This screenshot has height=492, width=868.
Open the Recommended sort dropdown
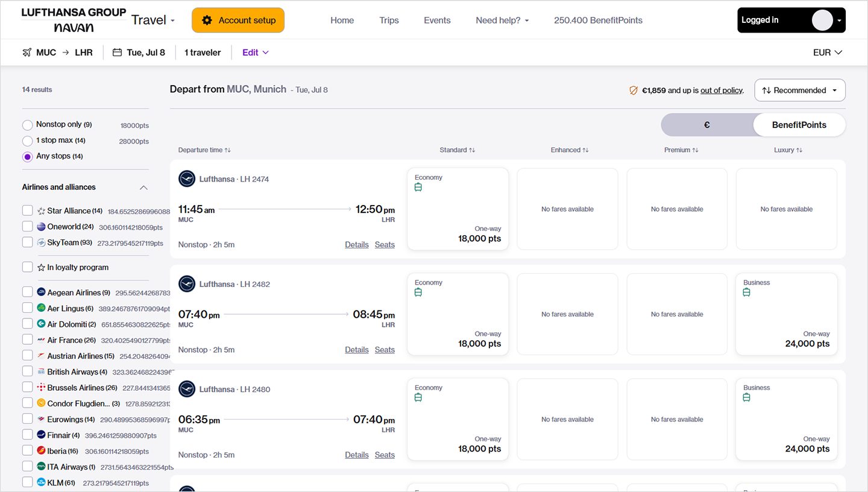click(x=799, y=90)
